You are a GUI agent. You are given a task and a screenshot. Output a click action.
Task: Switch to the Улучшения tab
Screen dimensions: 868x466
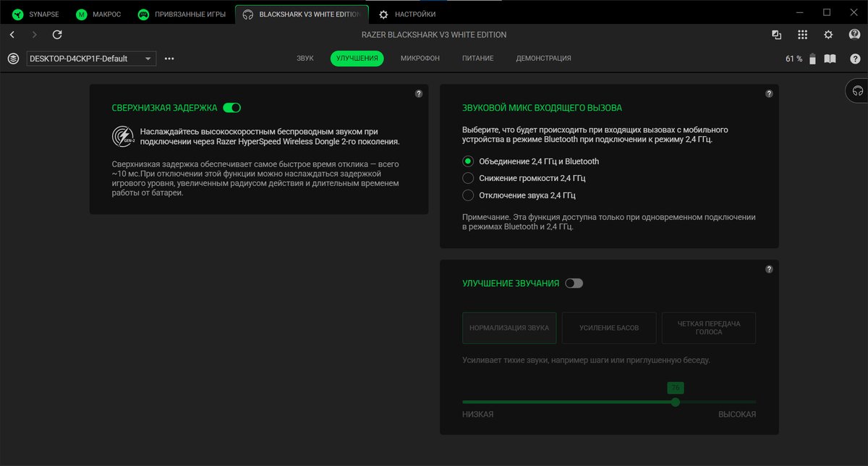(x=357, y=59)
